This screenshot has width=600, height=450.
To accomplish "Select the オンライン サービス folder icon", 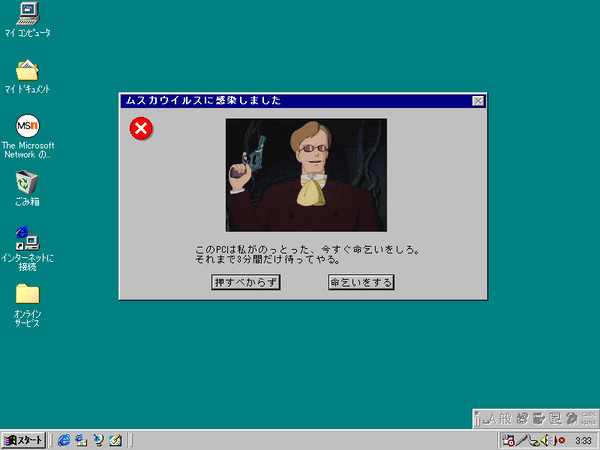I will click(28, 305).
